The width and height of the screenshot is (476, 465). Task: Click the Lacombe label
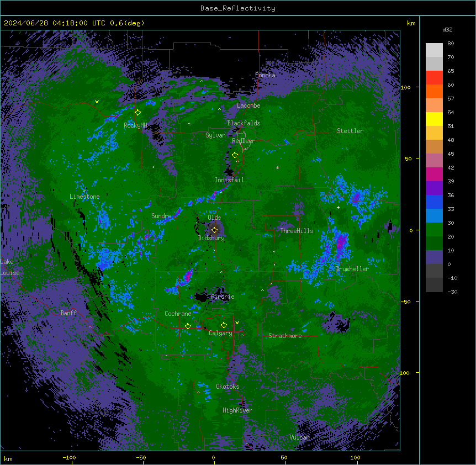[x=248, y=105]
